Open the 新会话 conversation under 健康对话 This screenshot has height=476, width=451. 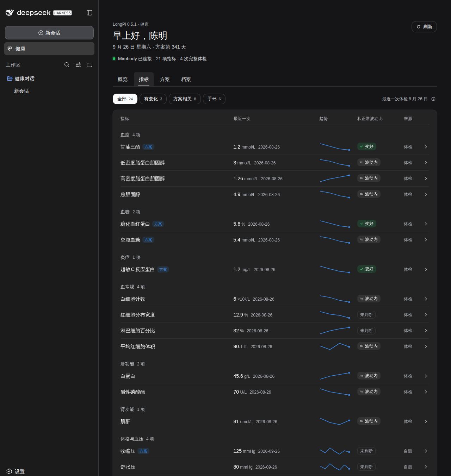[x=21, y=91]
